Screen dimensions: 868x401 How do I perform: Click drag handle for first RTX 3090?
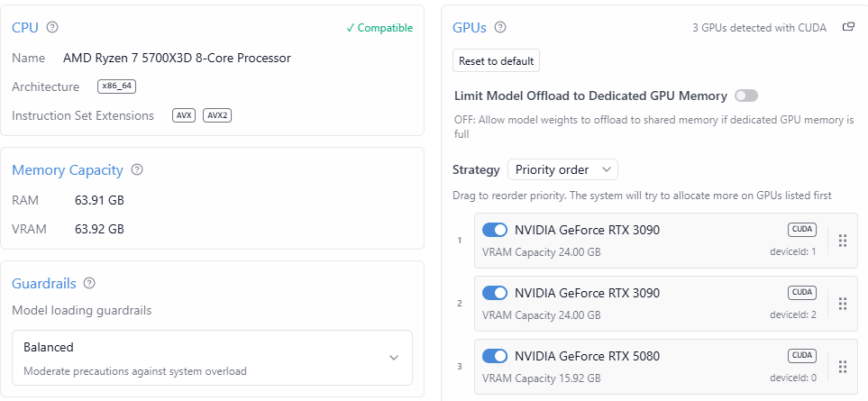pos(843,241)
